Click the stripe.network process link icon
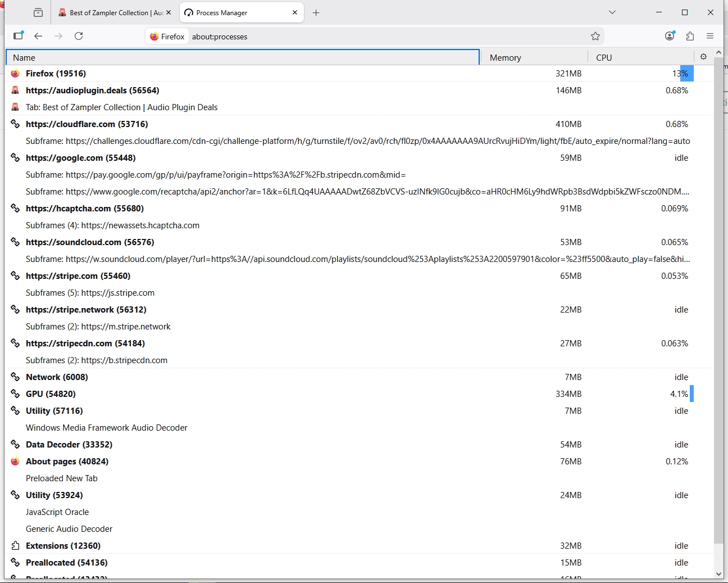The image size is (728, 583). [15, 309]
